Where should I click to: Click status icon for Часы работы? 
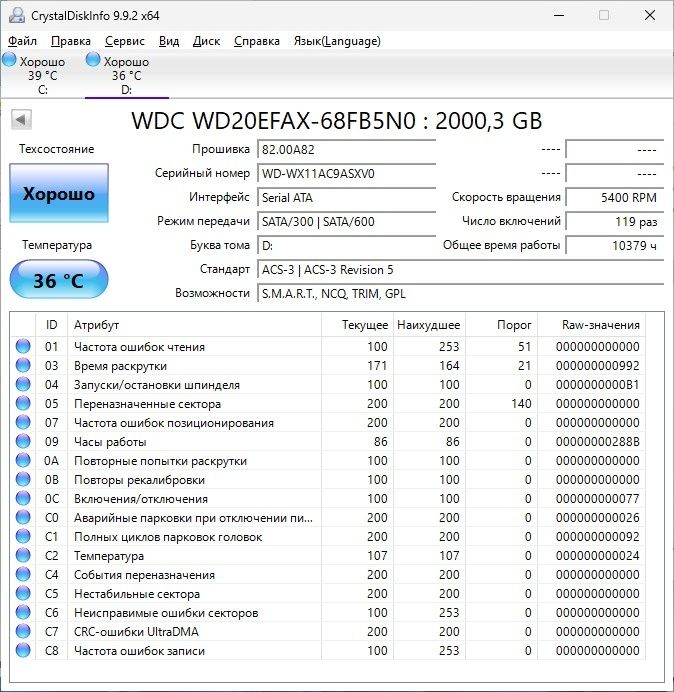point(23,441)
